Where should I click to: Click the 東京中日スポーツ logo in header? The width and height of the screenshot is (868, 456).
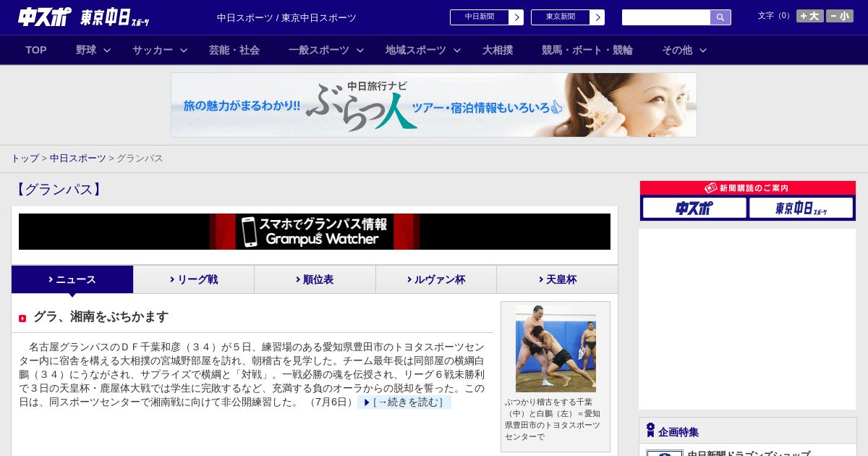coord(115,17)
